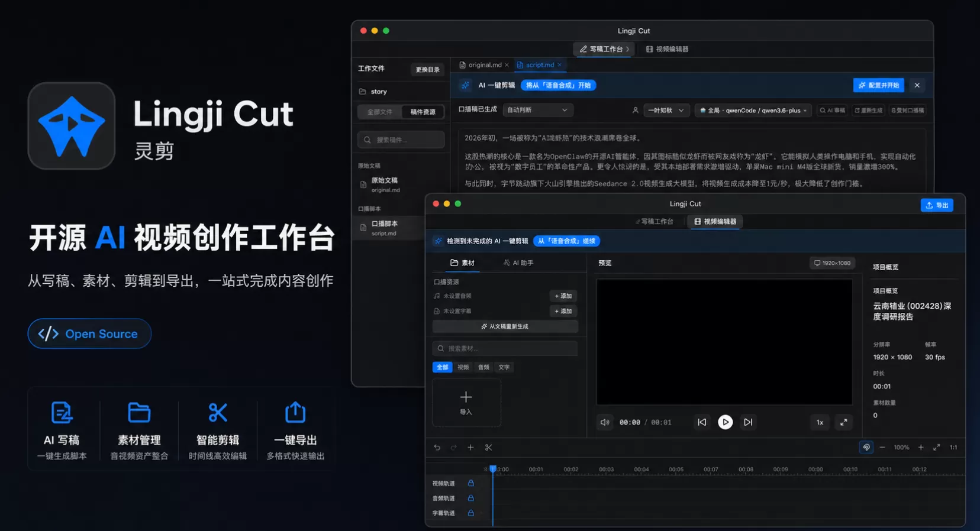Screen dimensions: 980x531
Task: Click the Lingji Cut fox logo icon
Action: pyautogui.click(x=72, y=126)
